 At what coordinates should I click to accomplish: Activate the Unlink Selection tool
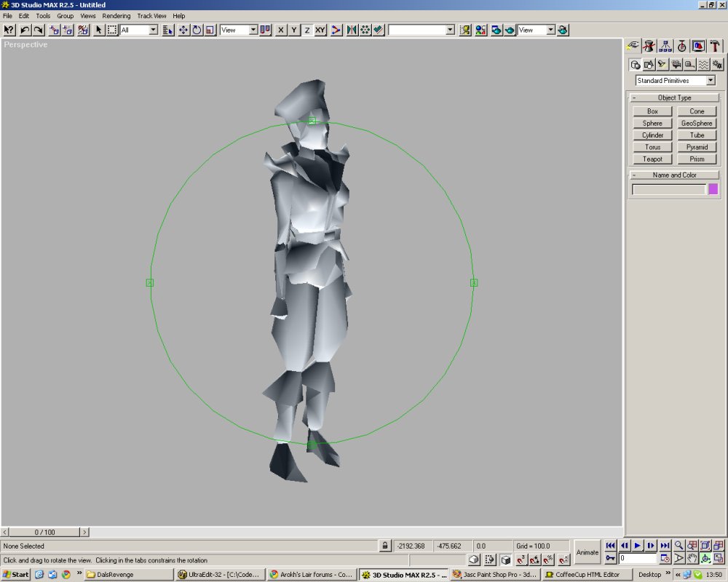pos(68,30)
